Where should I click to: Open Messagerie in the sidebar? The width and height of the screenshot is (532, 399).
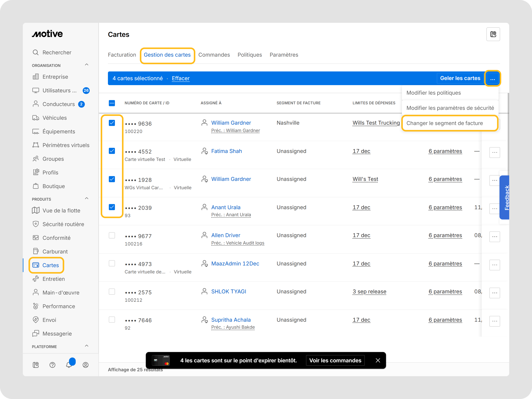click(52, 334)
